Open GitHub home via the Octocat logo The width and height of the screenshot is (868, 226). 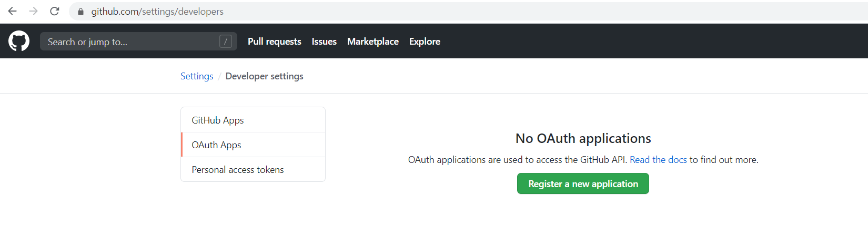19,41
